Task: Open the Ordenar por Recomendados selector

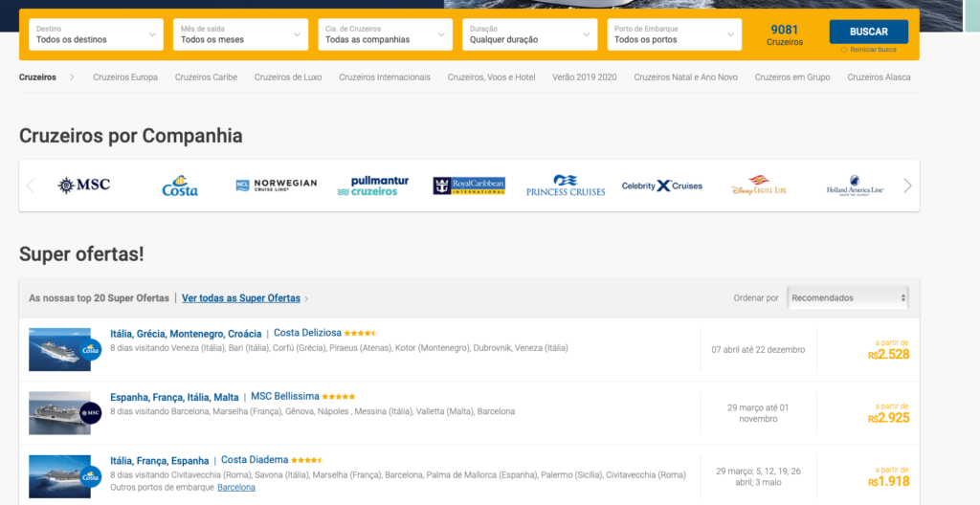Action: (848, 297)
